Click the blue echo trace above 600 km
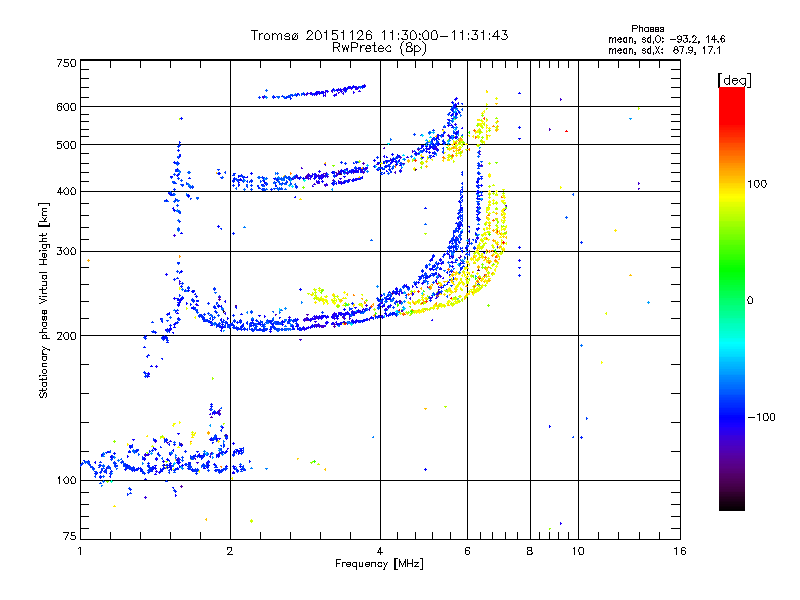The height and width of the screenshot is (600, 800). [312, 93]
